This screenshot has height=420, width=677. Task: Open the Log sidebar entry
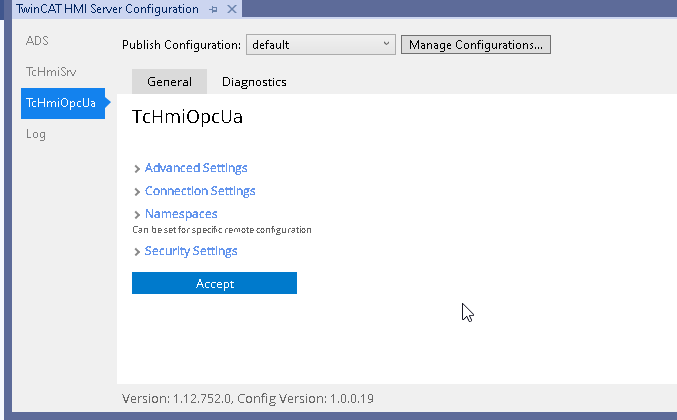pyautogui.click(x=35, y=134)
